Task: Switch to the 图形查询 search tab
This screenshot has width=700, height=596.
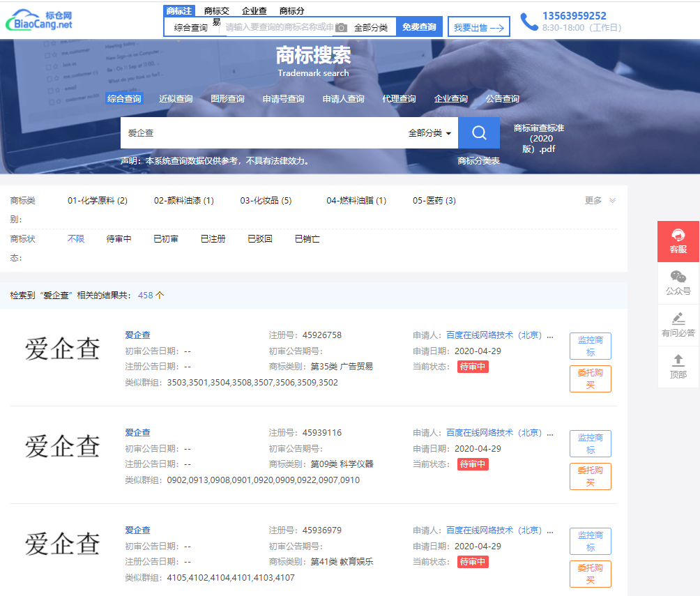Action: click(x=228, y=99)
